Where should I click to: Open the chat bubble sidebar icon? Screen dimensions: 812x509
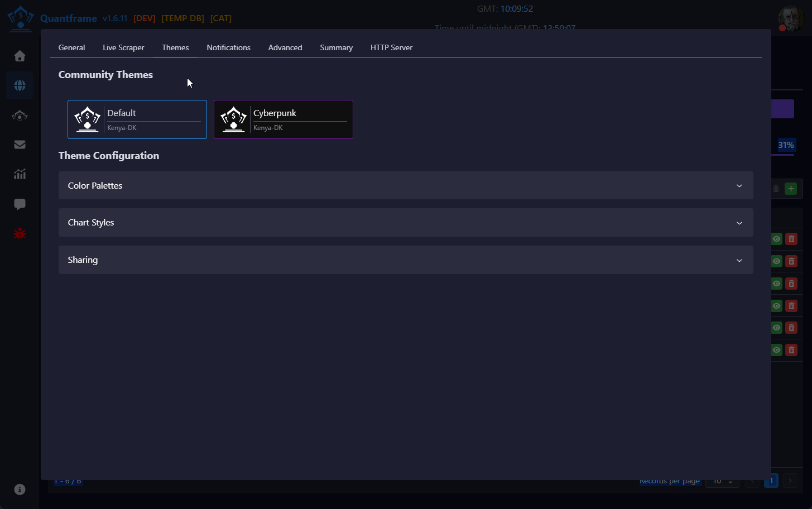coord(20,204)
